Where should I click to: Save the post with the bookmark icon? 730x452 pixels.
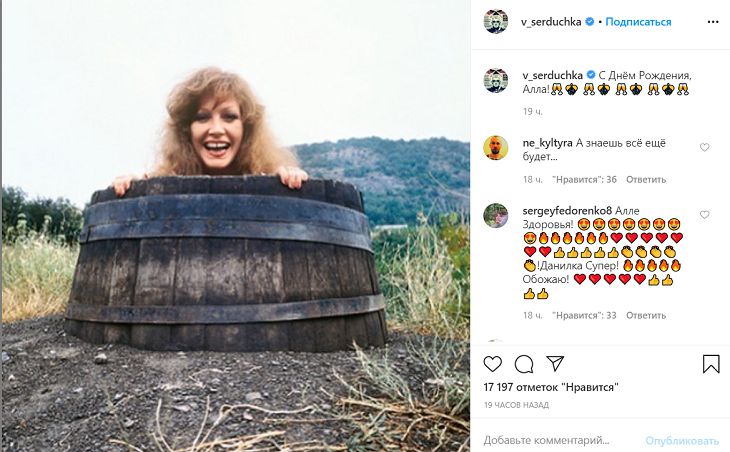tap(710, 364)
